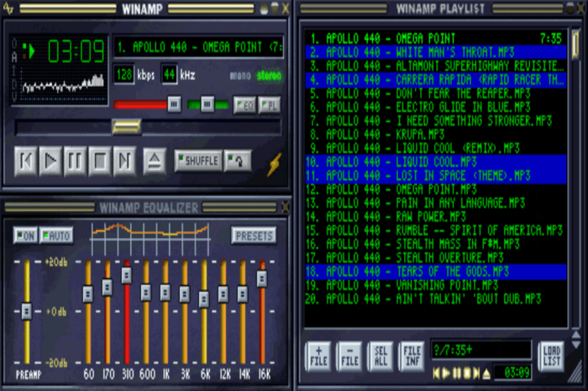Select playlist track 1 Omega Point
Screen dimensions: 588x391
[x=435, y=39]
